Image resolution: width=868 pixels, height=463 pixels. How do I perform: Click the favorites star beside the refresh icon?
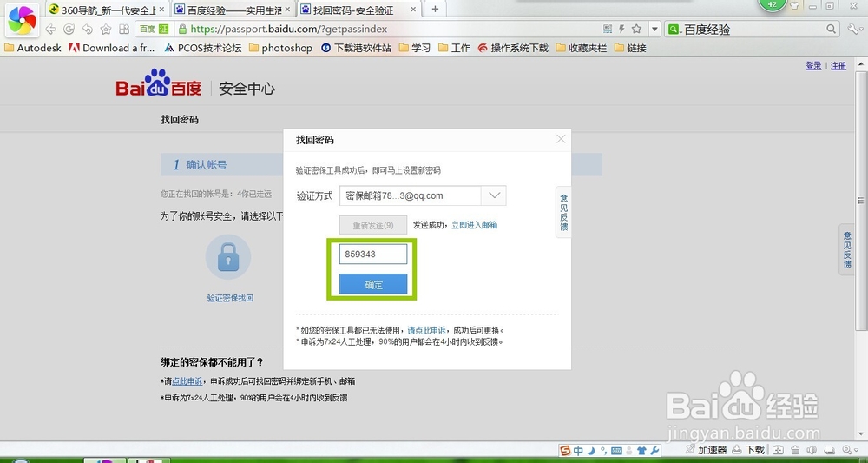tap(106, 30)
